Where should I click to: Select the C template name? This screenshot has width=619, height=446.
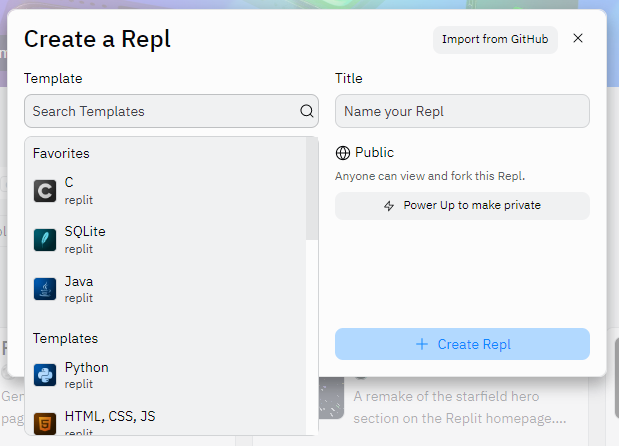[69, 182]
